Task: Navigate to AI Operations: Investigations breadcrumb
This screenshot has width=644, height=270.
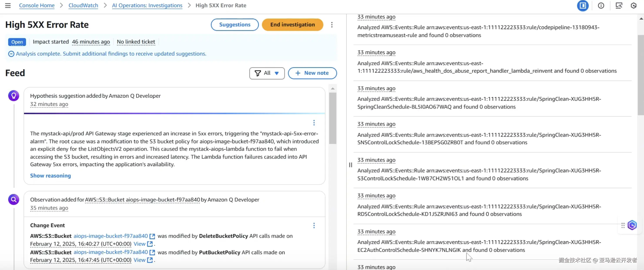Action: click(x=147, y=5)
